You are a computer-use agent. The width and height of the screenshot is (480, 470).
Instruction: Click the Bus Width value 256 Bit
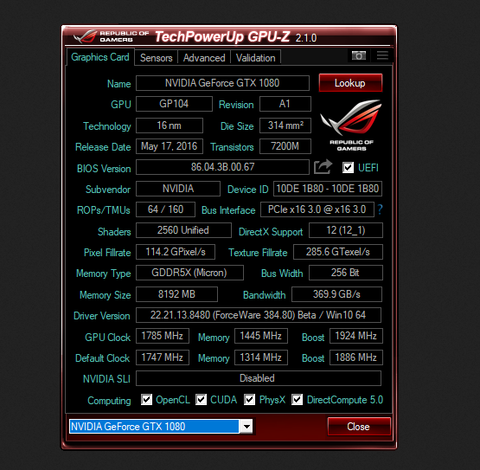click(x=346, y=273)
